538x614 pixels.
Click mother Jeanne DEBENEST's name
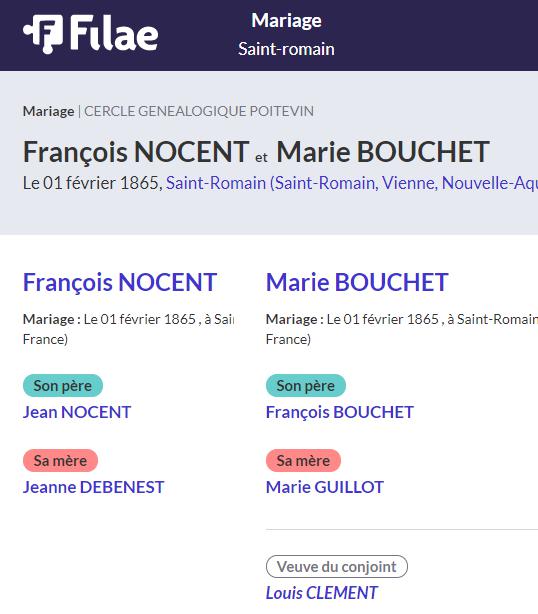(93, 488)
